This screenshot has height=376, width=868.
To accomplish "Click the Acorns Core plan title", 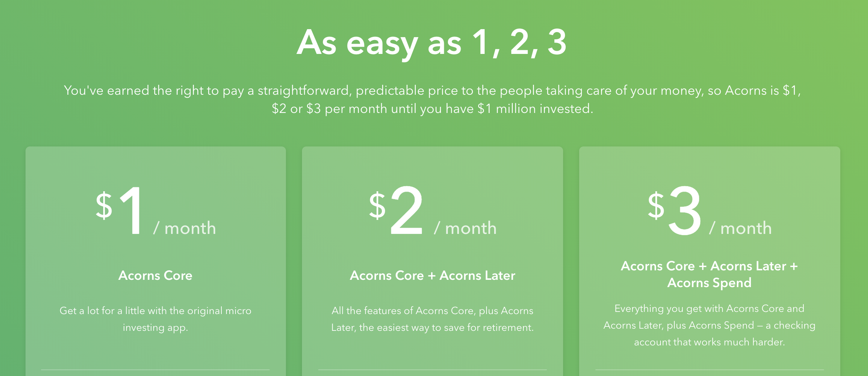I will 155,275.
